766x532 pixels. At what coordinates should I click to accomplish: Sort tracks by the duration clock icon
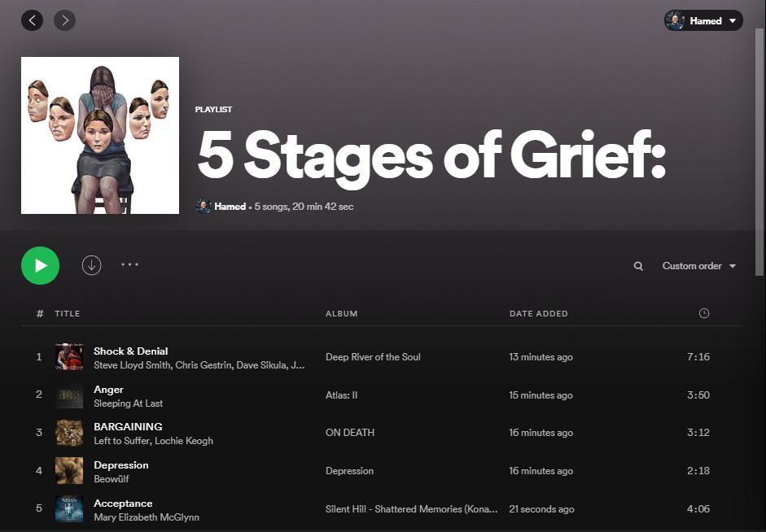click(x=703, y=313)
